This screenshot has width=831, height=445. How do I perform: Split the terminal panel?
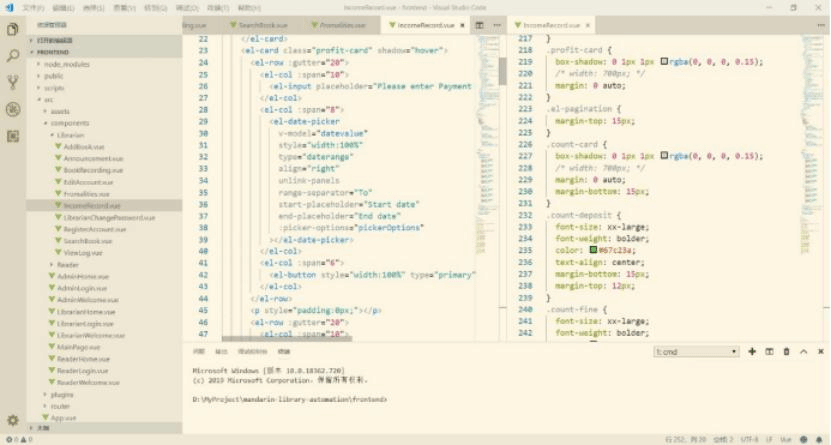tap(769, 352)
